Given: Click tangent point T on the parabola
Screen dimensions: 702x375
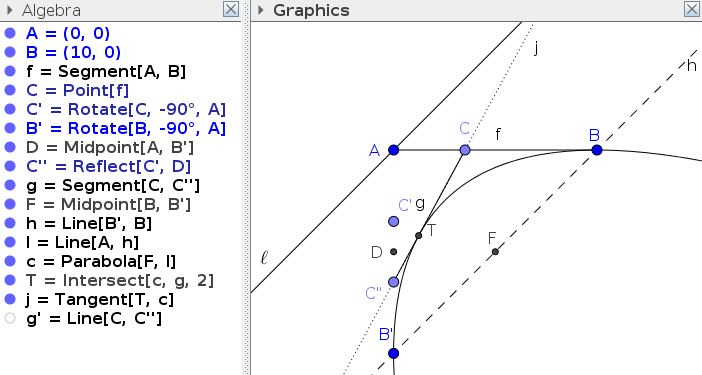Looking at the screenshot, I should [419, 235].
